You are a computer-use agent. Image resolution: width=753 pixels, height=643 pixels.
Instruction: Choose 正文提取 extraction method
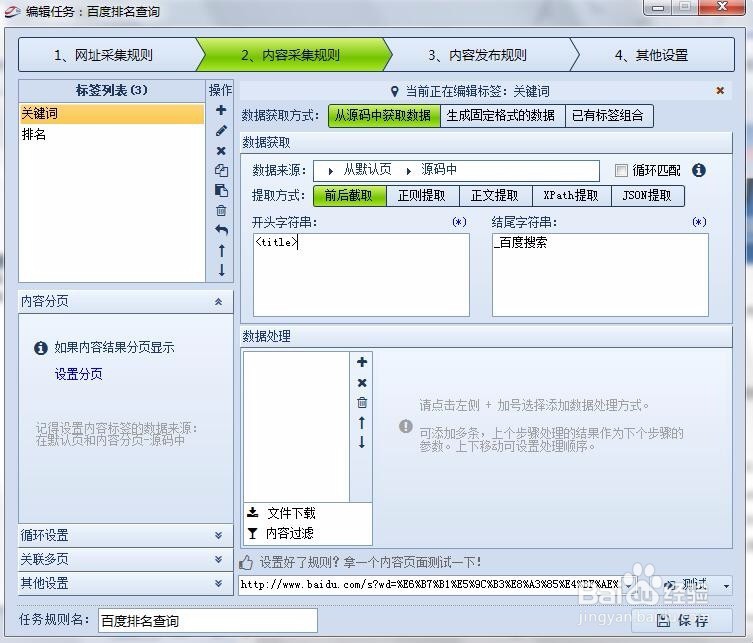pos(495,195)
